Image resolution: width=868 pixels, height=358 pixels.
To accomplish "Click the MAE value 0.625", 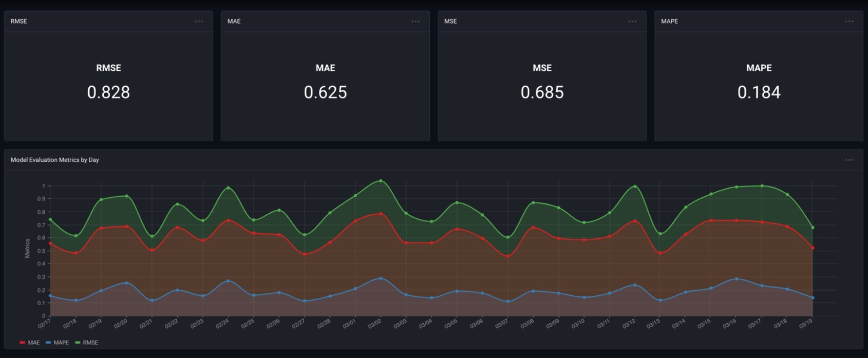I will click(325, 92).
